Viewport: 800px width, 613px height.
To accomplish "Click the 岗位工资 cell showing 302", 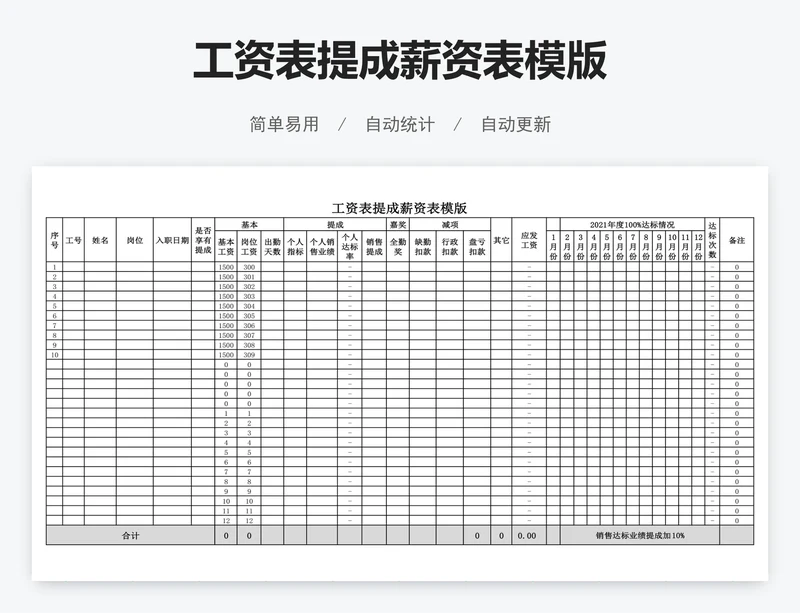I will [249, 286].
